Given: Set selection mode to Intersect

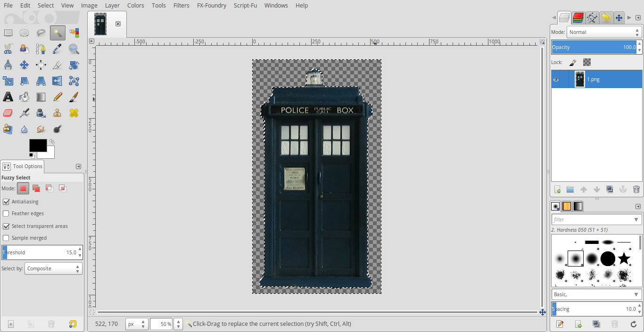Looking at the screenshot, I should point(62,188).
